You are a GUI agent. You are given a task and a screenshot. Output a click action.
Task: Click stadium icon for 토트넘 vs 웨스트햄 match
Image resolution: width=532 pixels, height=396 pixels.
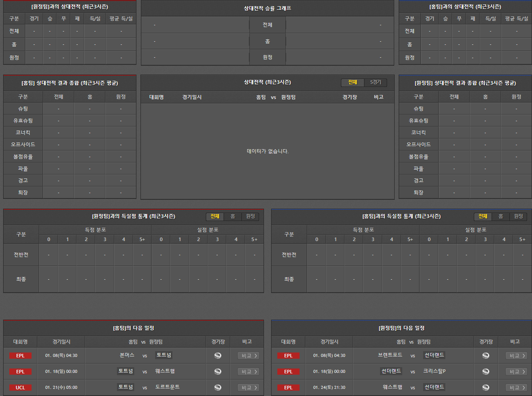point(218,372)
